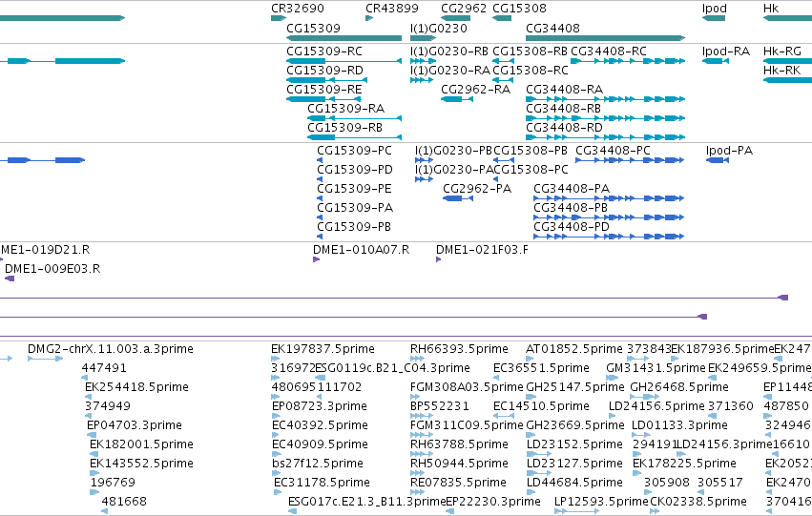This screenshot has height=516, width=812.
Task: Select the Ipod gene label
Action: pos(714,9)
